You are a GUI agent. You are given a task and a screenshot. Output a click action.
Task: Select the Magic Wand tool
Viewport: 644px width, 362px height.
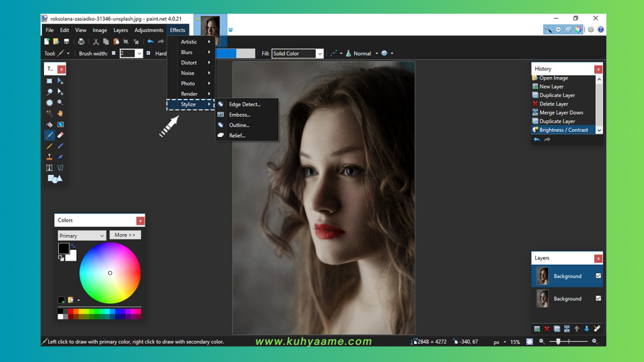click(49, 114)
